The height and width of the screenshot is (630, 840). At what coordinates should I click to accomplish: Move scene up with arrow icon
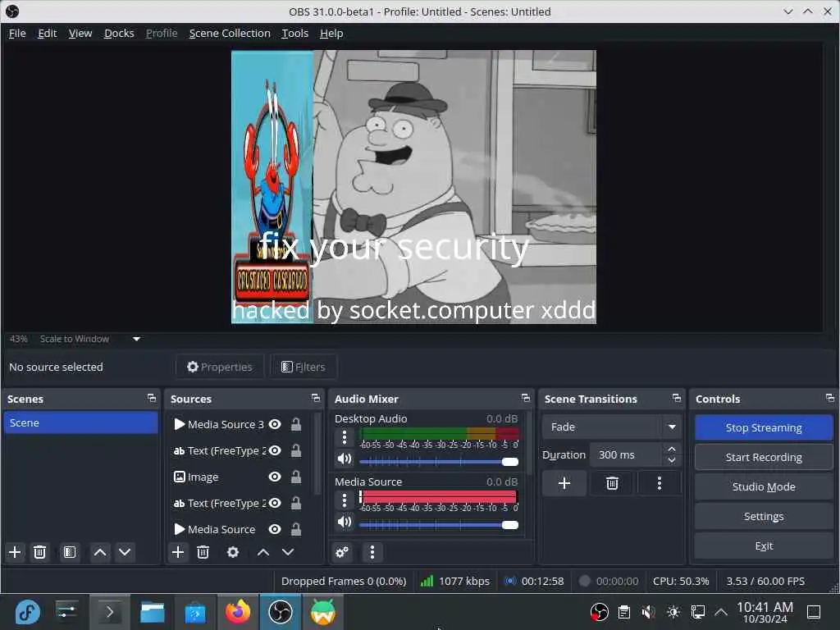(x=100, y=552)
